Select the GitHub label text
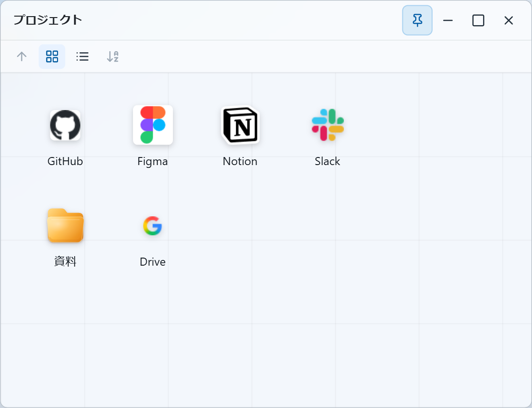This screenshot has height=408, width=532. coord(65,161)
